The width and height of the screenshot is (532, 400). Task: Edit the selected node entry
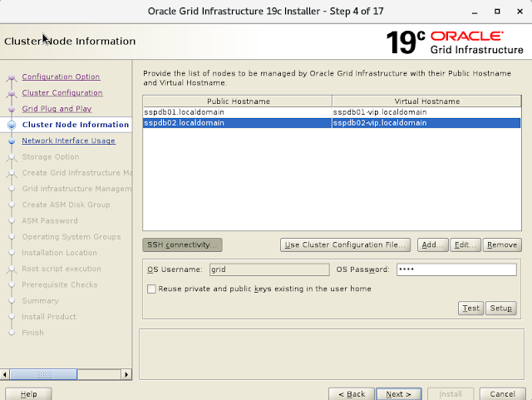point(465,244)
